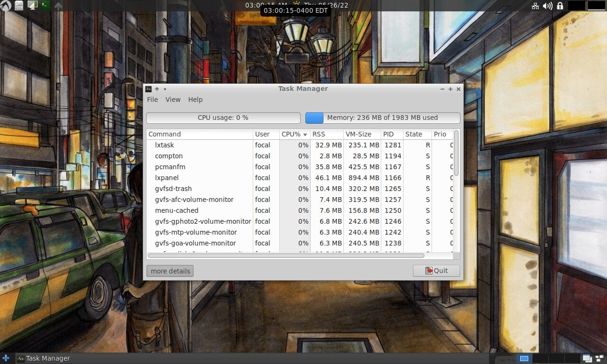Sort by RSS column header
This screenshot has height=364, width=607.
click(326, 134)
